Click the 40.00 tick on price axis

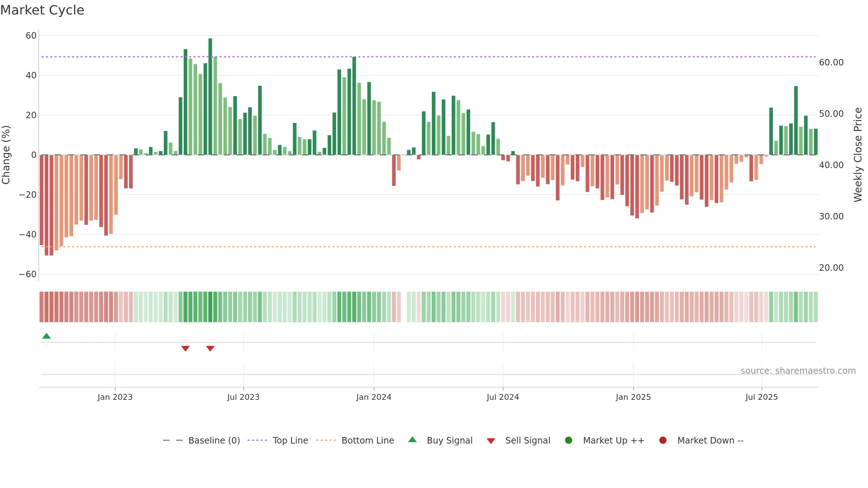pyautogui.click(x=831, y=165)
